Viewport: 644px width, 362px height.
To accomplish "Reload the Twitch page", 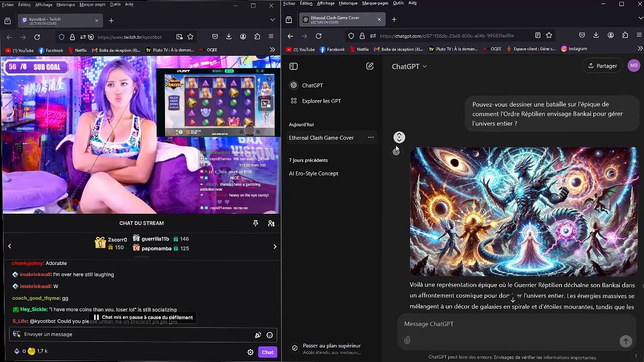I will [x=37, y=37].
